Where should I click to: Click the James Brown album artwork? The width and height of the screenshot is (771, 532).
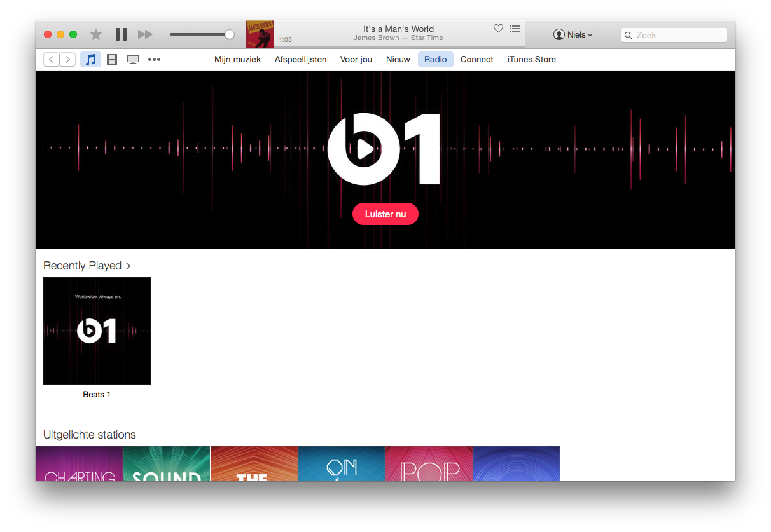(x=260, y=34)
